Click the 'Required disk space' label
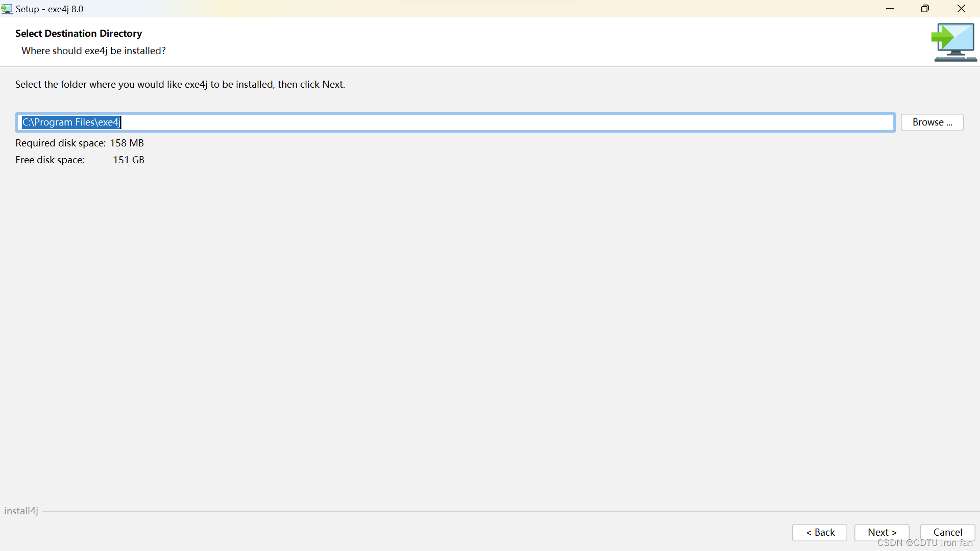This screenshot has height=551, width=980. coord(60,143)
